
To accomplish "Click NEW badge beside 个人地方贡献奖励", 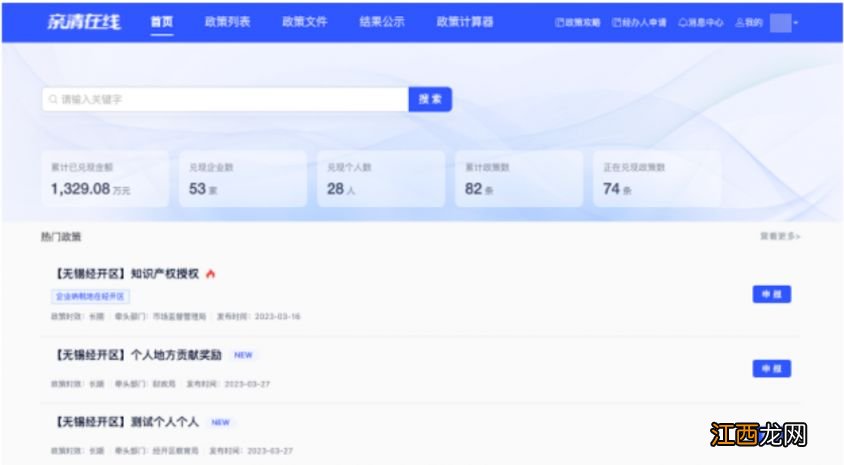I will coord(243,355).
